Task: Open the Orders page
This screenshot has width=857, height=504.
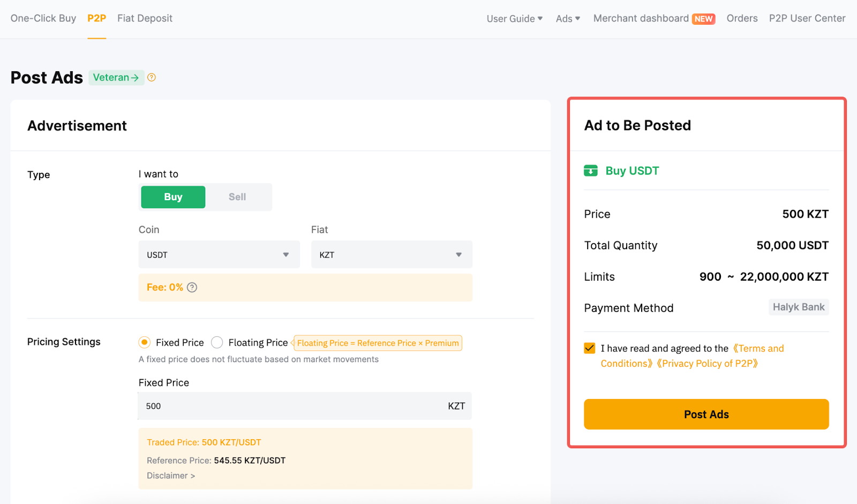Action: [x=742, y=18]
